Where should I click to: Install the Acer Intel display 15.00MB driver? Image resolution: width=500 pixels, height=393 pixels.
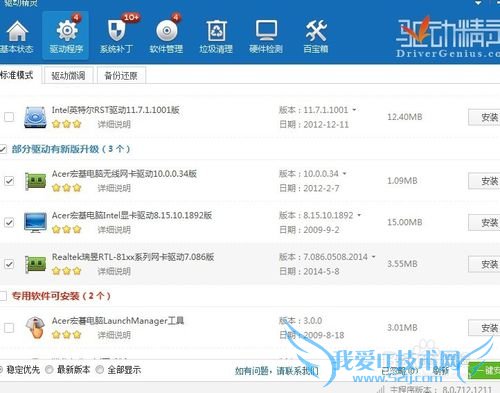click(484, 222)
